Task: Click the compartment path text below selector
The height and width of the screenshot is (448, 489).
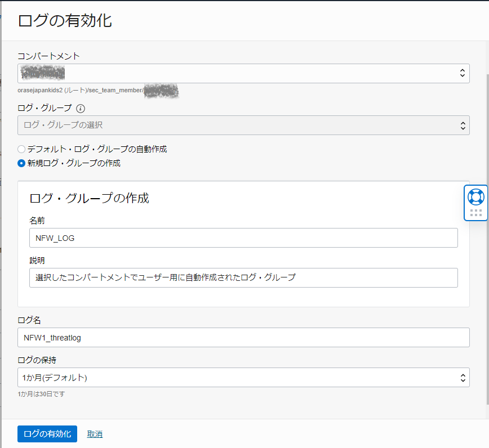Action: coord(81,90)
